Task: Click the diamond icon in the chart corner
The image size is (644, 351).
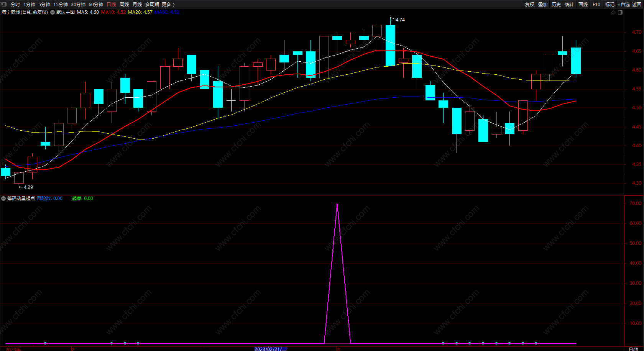Action: pyautogui.click(x=613, y=12)
